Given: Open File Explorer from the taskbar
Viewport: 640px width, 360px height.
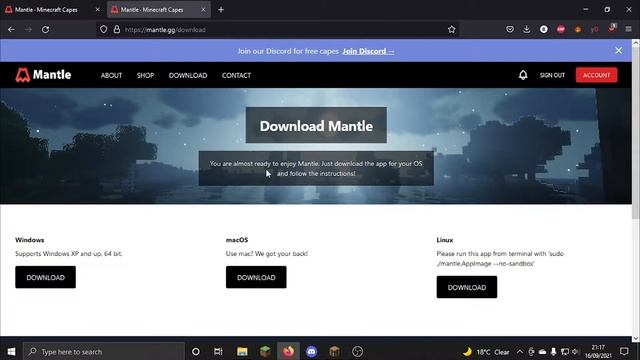Looking at the screenshot, I should click(242, 351).
